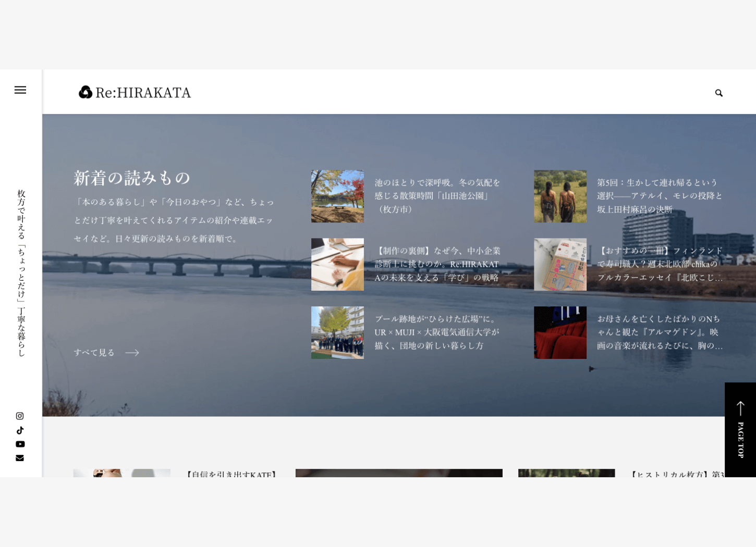Click the red curtain cinema thumbnail
Image resolution: width=756 pixels, height=547 pixels.
point(560,332)
